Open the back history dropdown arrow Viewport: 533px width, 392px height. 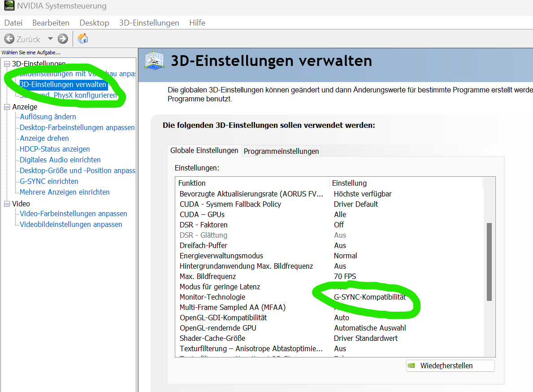tap(50, 39)
